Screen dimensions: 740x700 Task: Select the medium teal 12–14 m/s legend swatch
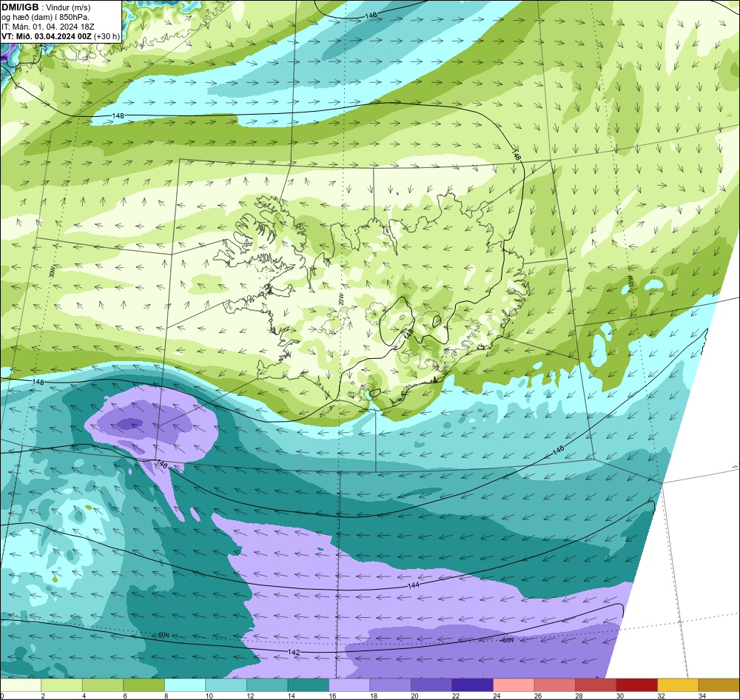pos(267,685)
